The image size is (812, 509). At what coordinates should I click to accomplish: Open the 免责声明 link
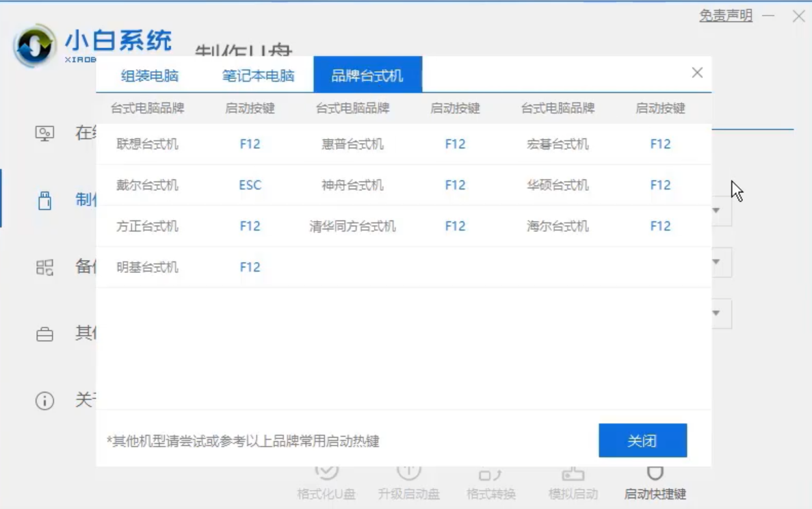pyautogui.click(x=726, y=16)
